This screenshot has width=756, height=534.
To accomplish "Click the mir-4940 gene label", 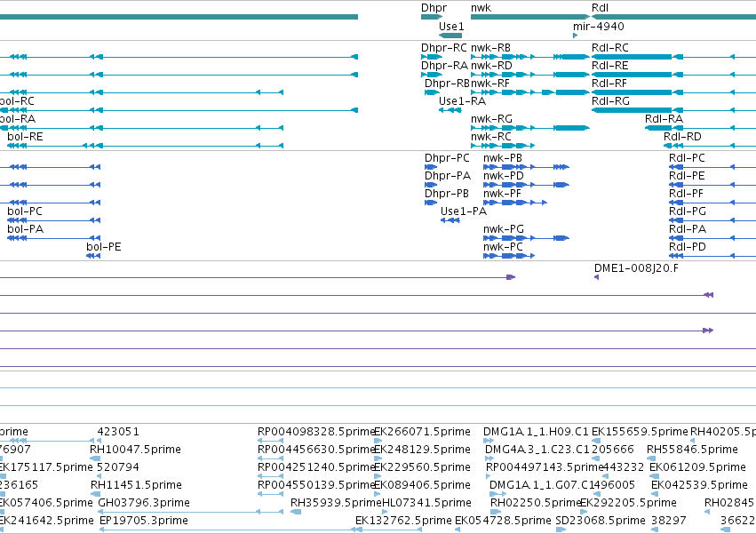I will 599,26.
